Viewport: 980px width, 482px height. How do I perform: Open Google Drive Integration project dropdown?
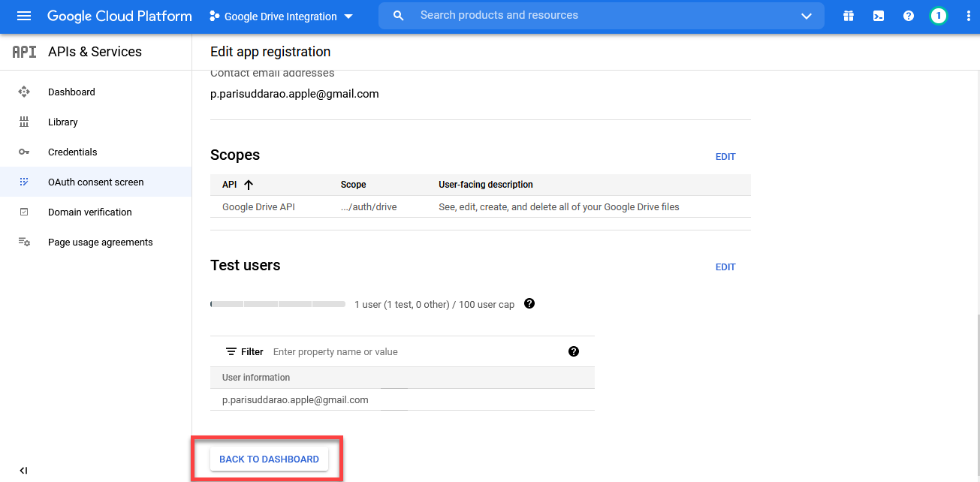(281, 17)
